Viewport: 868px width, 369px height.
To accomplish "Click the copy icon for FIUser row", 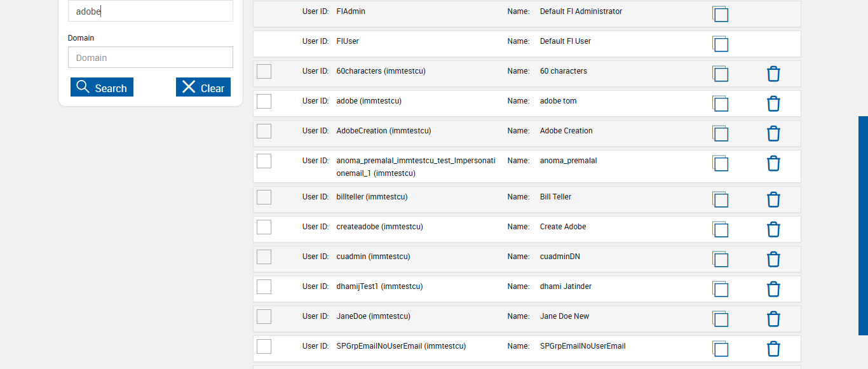I will pos(720,44).
